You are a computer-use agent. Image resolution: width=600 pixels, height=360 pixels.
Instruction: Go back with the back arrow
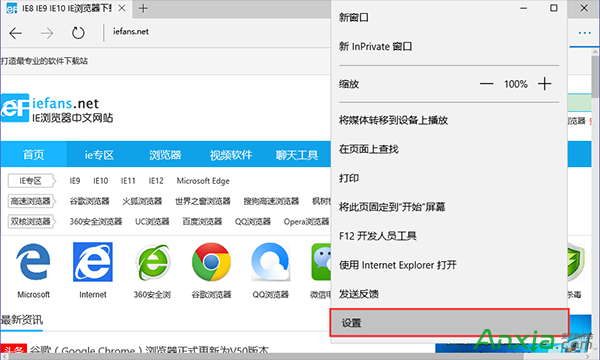point(16,33)
